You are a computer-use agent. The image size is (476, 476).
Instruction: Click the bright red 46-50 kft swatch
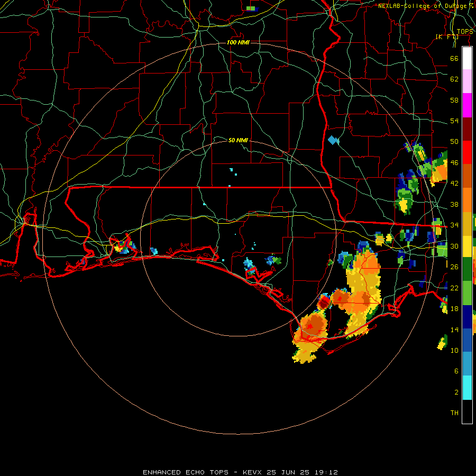click(467, 152)
